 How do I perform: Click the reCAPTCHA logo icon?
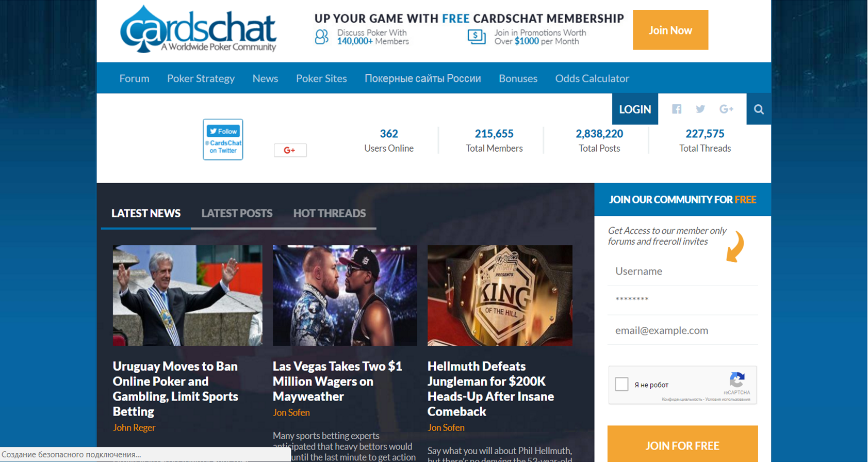(737, 380)
